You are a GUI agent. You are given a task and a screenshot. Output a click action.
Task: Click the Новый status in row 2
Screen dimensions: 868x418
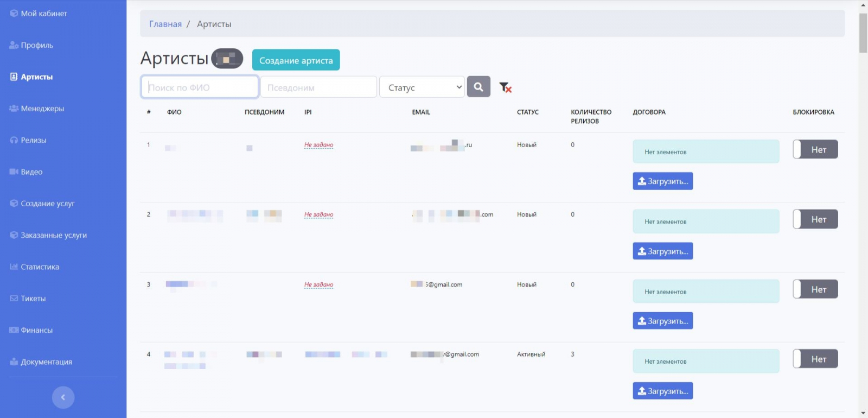click(x=527, y=214)
